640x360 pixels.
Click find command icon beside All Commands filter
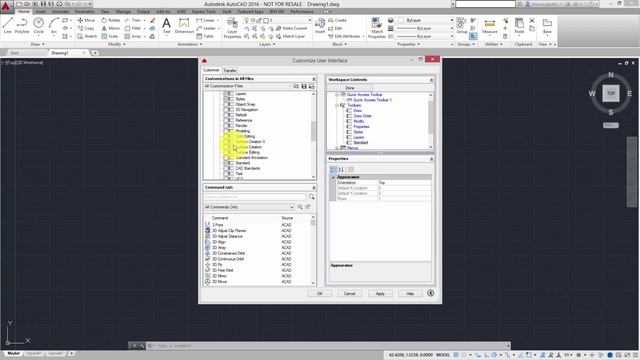300,207
